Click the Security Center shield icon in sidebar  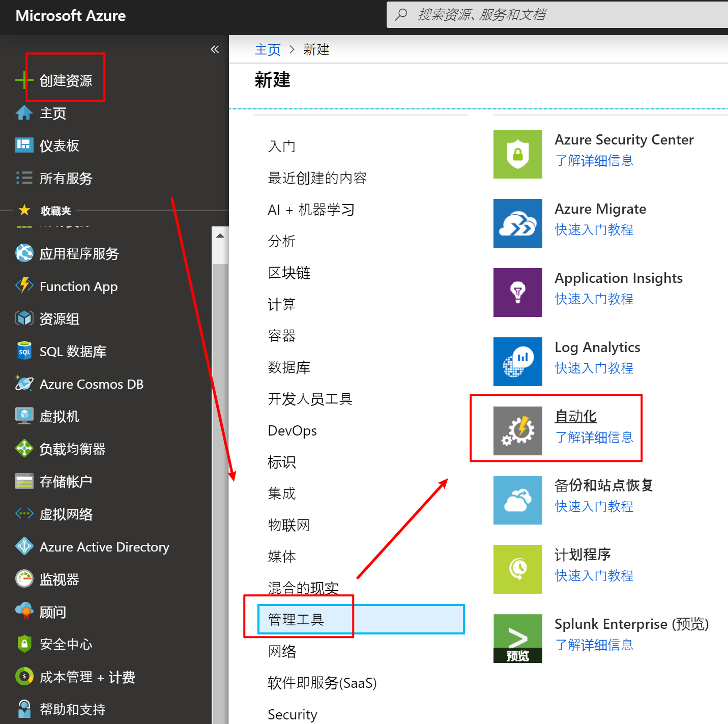(24, 644)
